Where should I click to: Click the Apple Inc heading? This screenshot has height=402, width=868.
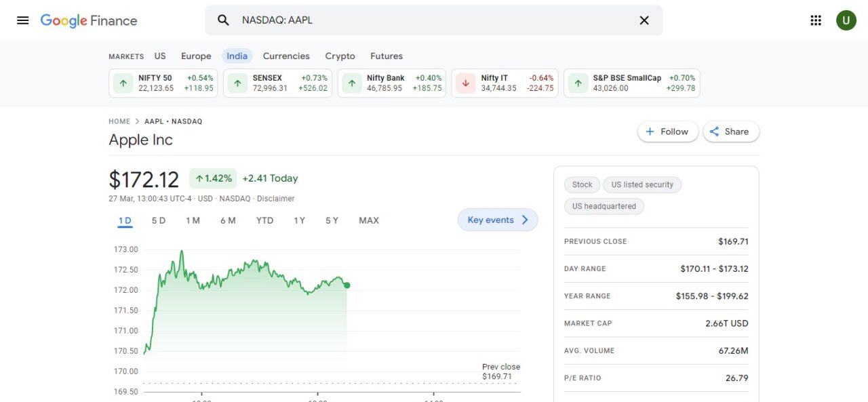tap(141, 140)
